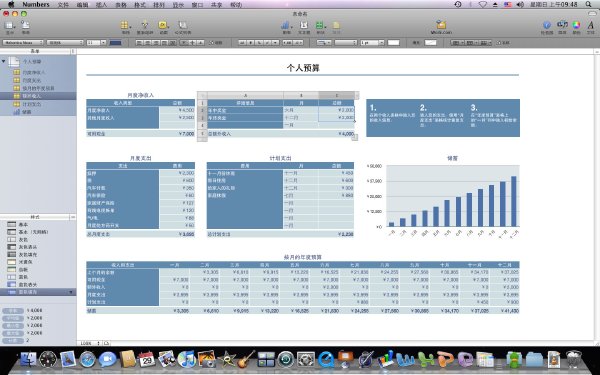The image size is (600, 375).
Task: Click the 储蓄 chart title
Action: (452, 158)
